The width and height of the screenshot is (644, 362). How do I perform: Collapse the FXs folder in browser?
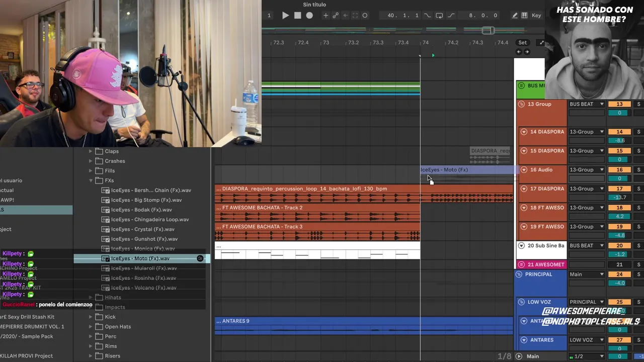(x=91, y=180)
